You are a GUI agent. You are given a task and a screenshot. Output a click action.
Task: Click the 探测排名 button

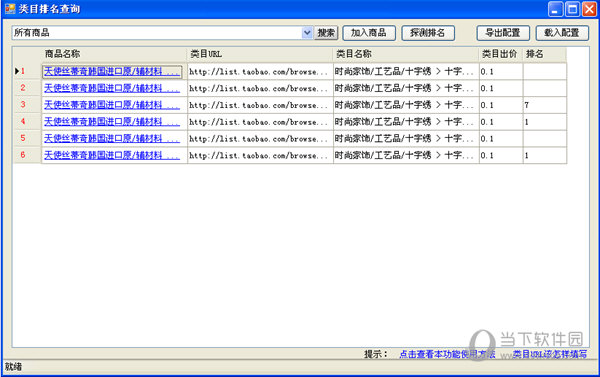point(428,33)
